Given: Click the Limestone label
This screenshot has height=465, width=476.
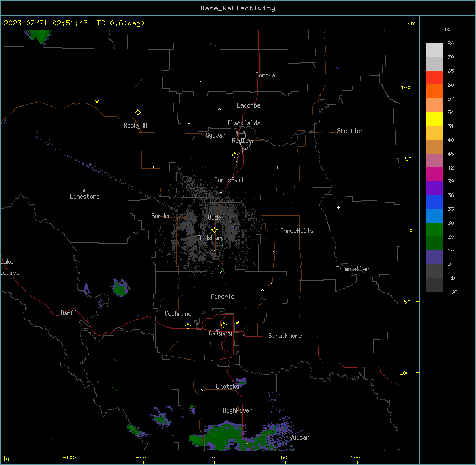Looking at the screenshot, I should pyautogui.click(x=84, y=197).
